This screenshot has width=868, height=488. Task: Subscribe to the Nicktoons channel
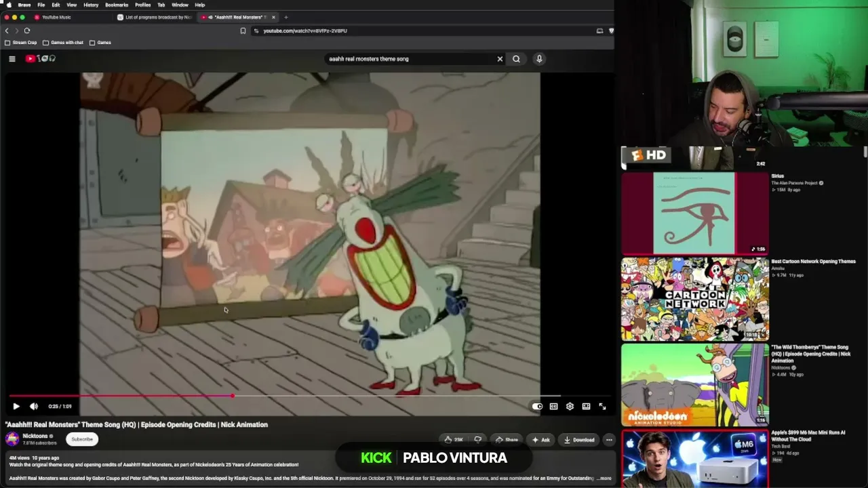click(82, 439)
